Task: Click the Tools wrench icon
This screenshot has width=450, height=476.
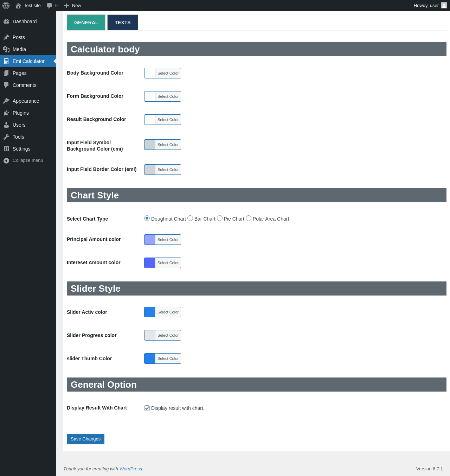Action: point(6,137)
